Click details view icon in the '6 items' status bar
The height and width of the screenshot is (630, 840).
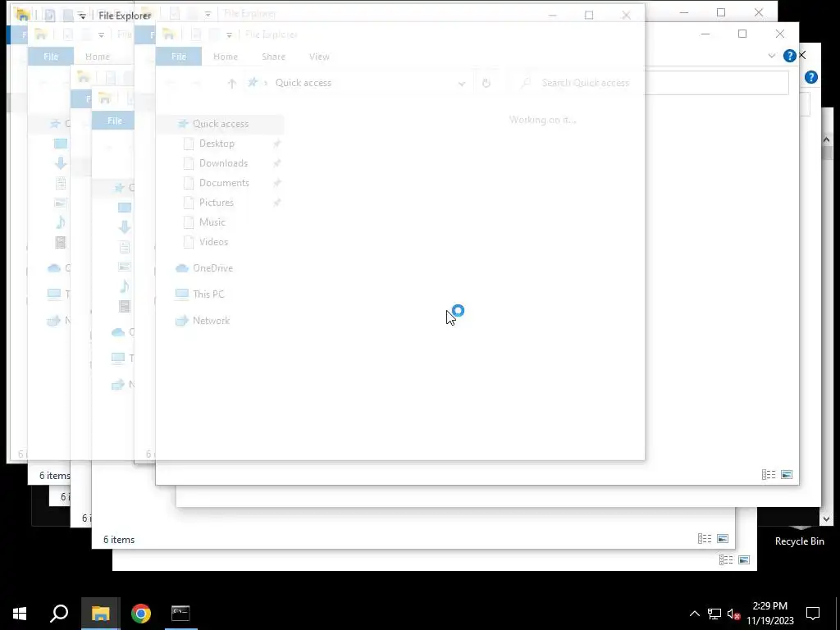[704, 539]
